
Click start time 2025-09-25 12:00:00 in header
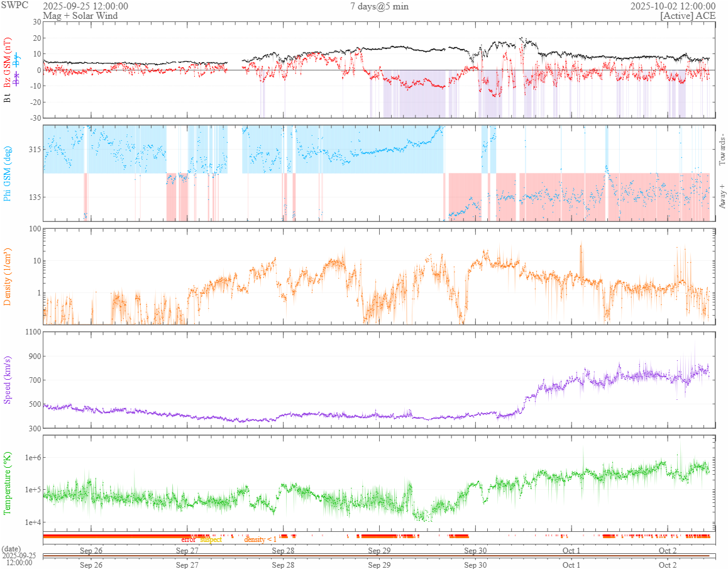point(85,6)
